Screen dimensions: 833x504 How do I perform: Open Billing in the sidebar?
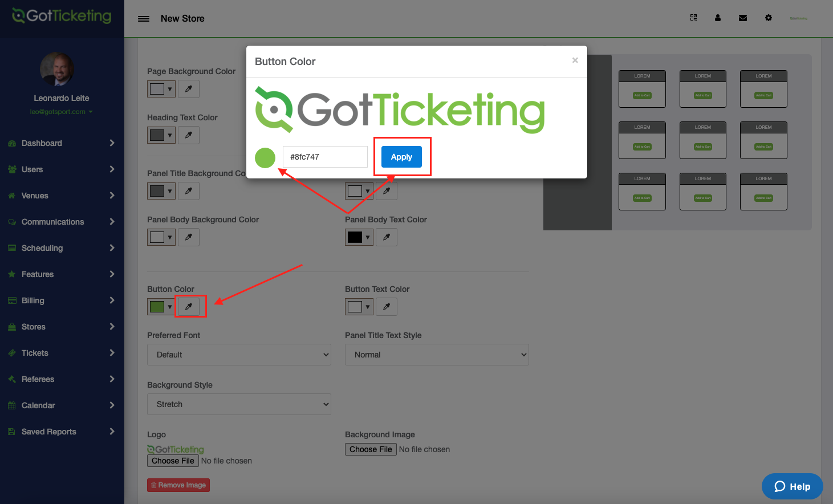point(62,300)
